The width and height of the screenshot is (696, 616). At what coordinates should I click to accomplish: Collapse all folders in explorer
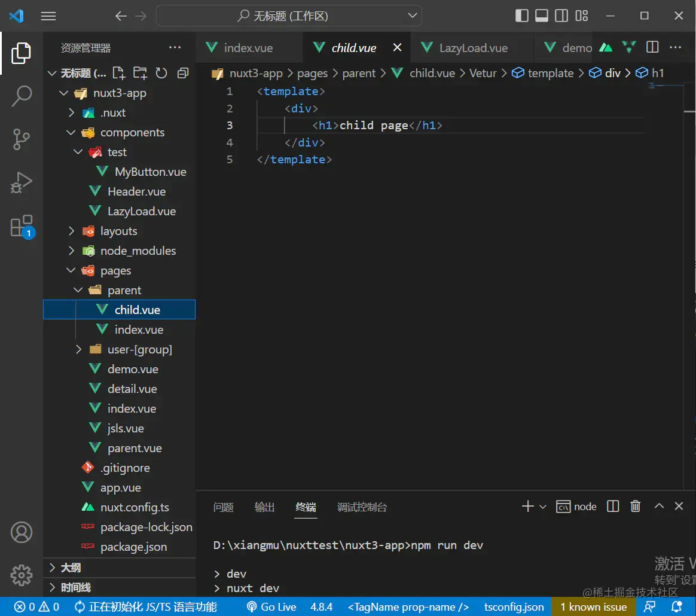[x=182, y=73]
